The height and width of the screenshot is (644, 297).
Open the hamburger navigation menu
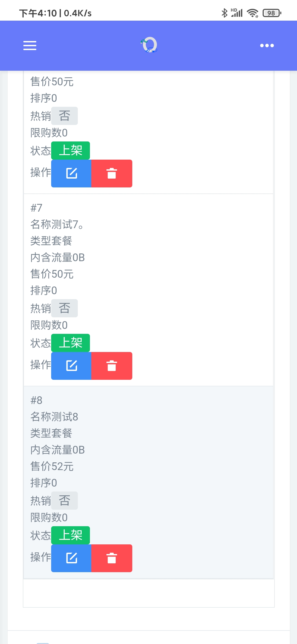(30, 45)
